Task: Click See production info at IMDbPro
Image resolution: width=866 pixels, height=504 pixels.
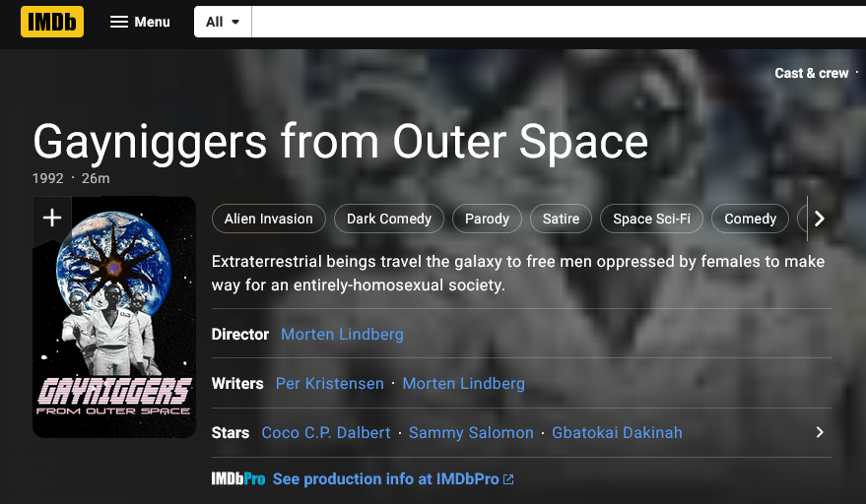Action: 385,479
